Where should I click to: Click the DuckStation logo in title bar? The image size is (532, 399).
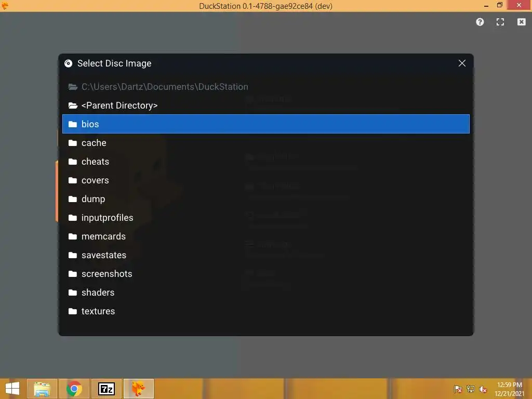pos(5,5)
